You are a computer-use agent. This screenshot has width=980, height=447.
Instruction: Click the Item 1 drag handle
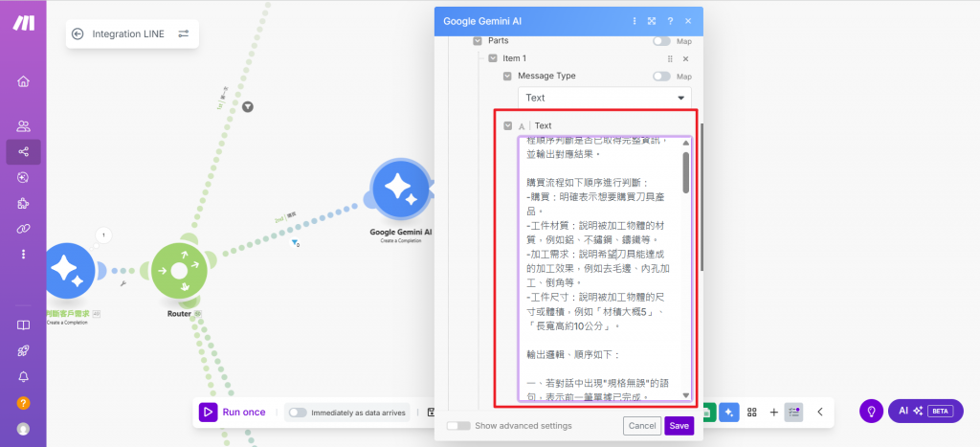click(670, 58)
